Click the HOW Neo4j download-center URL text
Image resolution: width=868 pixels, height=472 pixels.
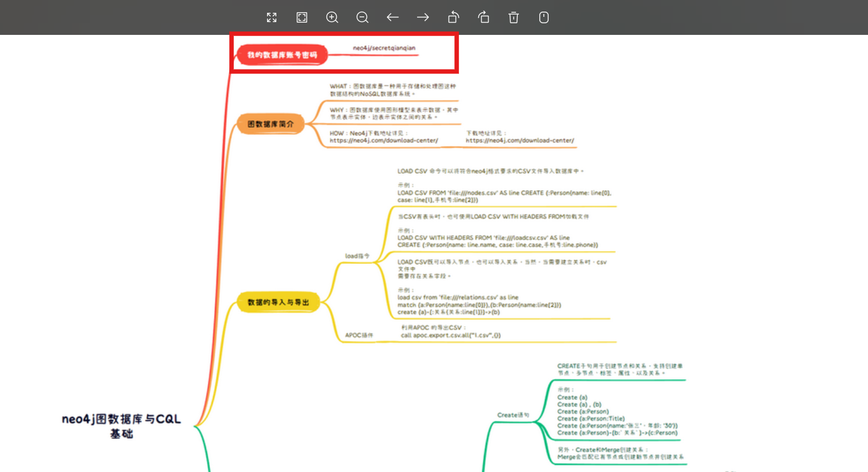(384, 140)
